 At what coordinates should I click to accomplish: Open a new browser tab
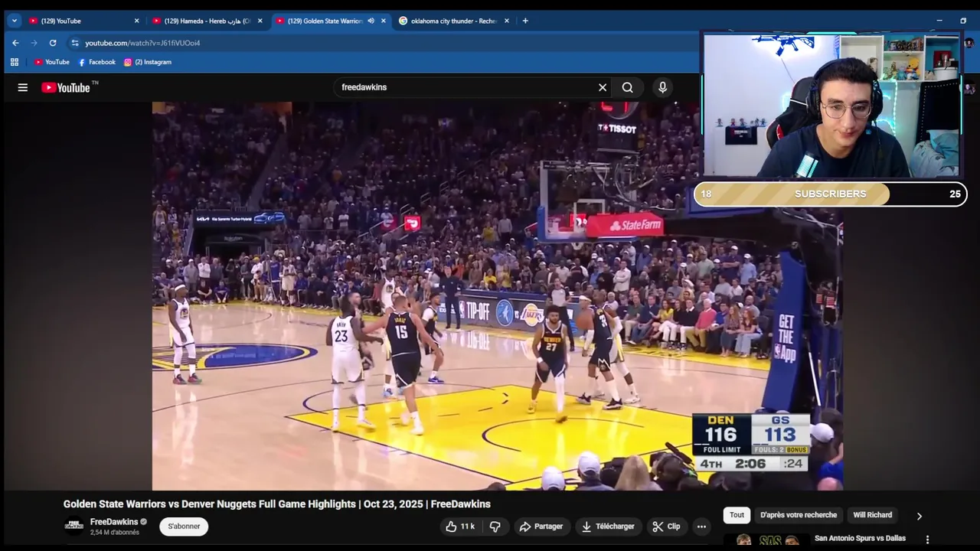click(525, 21)
